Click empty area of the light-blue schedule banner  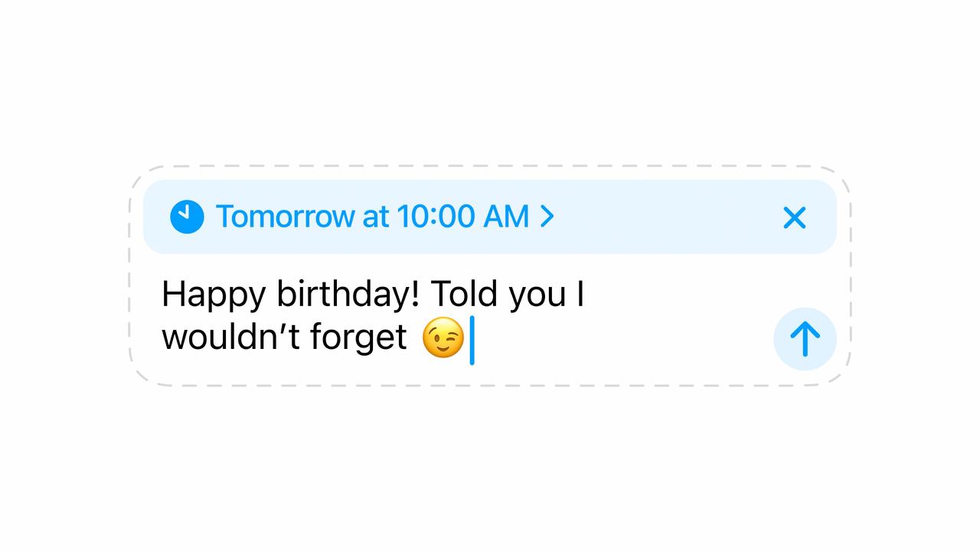(x=666, y=217)
